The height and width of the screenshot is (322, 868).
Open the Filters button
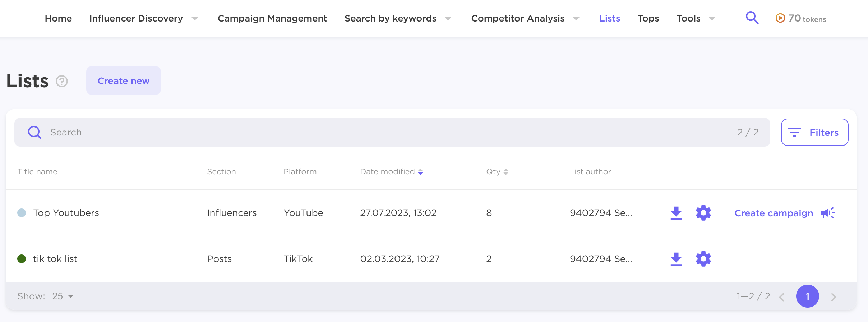(x=814, y=133)
